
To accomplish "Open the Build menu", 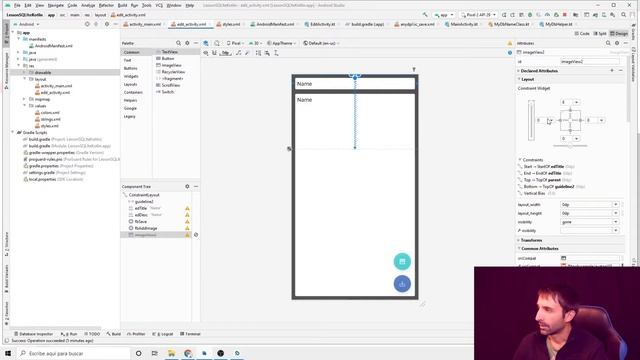I will tap(122, 5).
